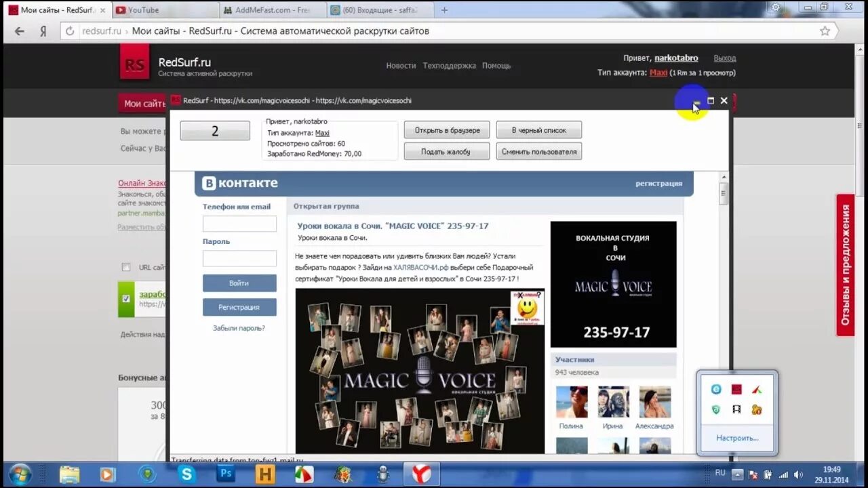Click the network signal tray icon

783,474
